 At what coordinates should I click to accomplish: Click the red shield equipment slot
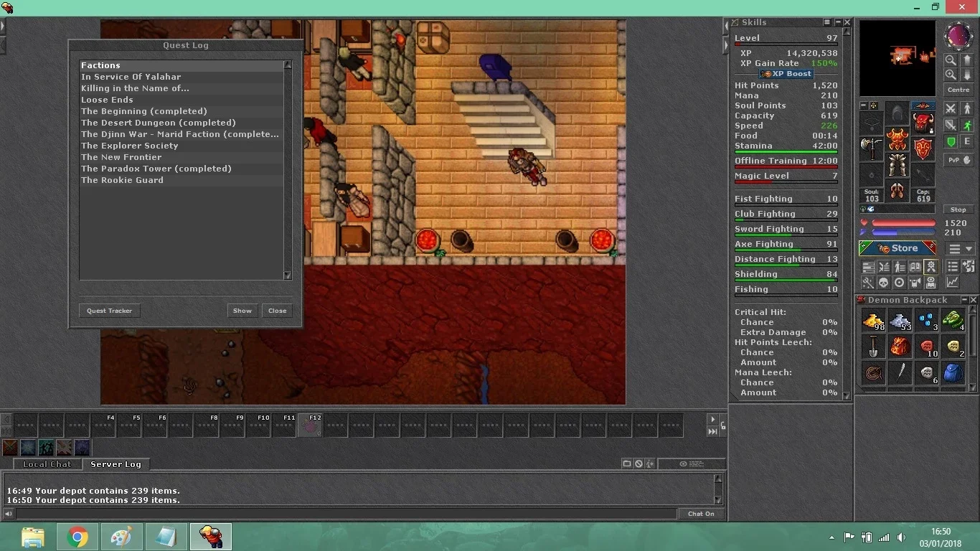[x=923, y=149]
